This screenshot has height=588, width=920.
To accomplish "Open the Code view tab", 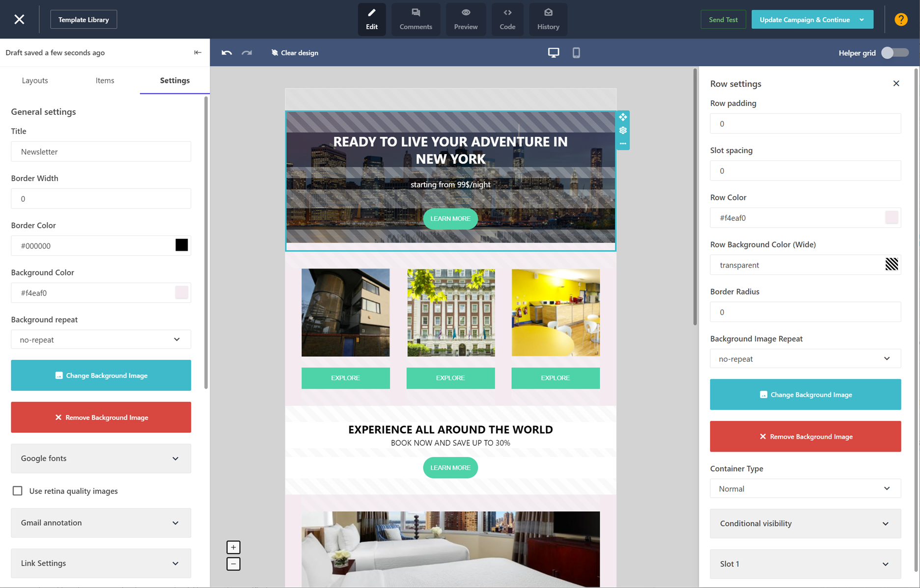I will [x=507, y=20].
